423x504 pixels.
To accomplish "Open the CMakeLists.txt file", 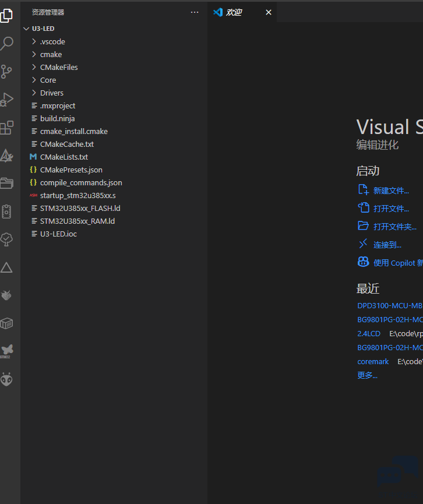I will tap(114, 157).
